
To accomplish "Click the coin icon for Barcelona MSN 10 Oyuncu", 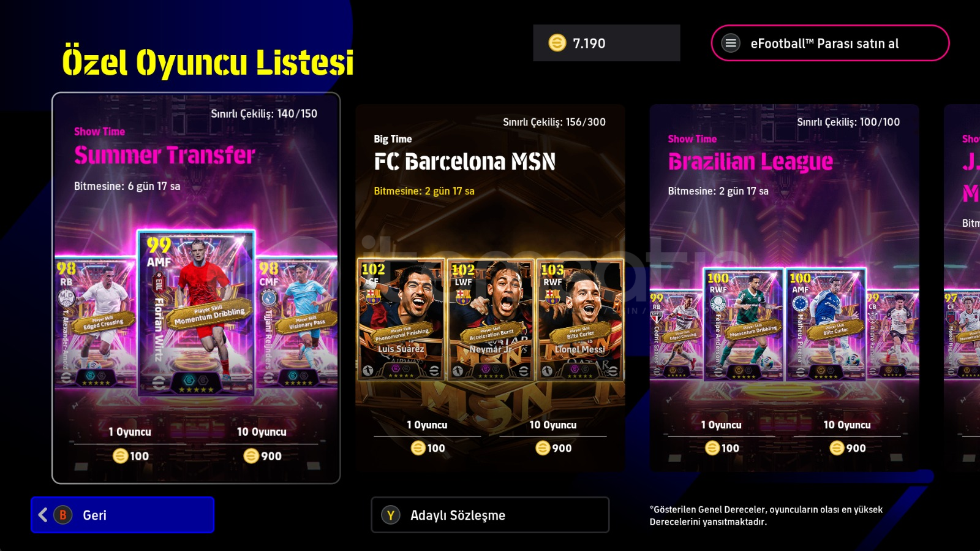I will tap(543, 448).
